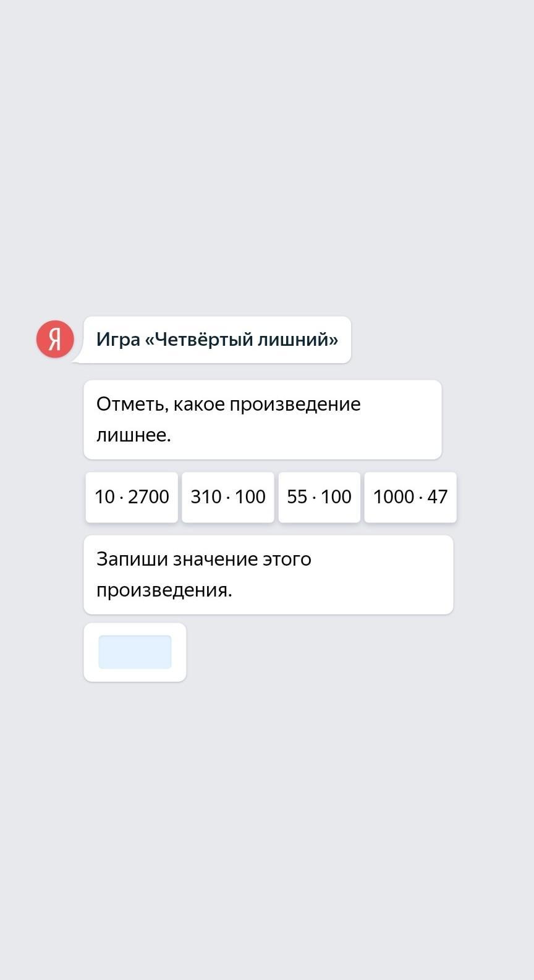
Task: Click the word «лишнее» in the task text
Action: (x=133, y=435)
